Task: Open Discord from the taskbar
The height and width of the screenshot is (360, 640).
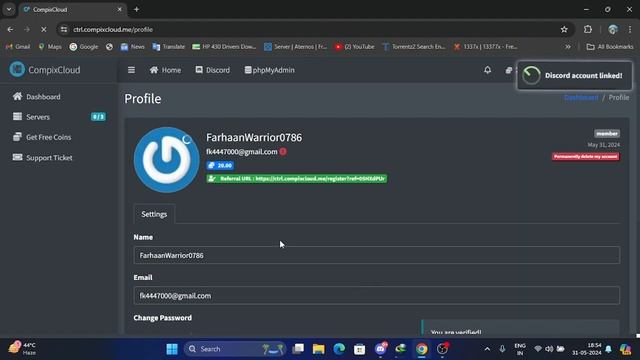Action: [380, 349]
